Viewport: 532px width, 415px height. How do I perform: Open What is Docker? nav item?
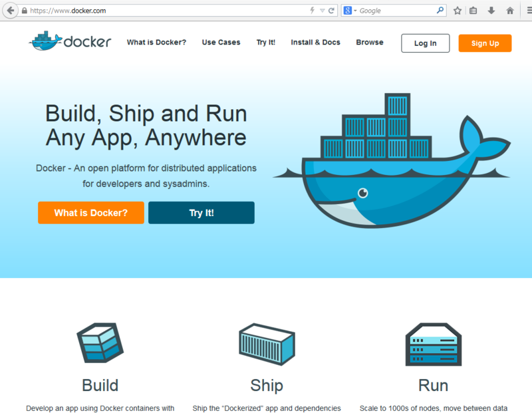156,43
